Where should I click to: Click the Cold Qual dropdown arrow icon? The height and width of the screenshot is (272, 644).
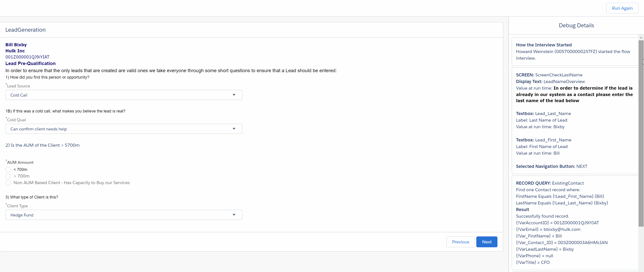234,129
